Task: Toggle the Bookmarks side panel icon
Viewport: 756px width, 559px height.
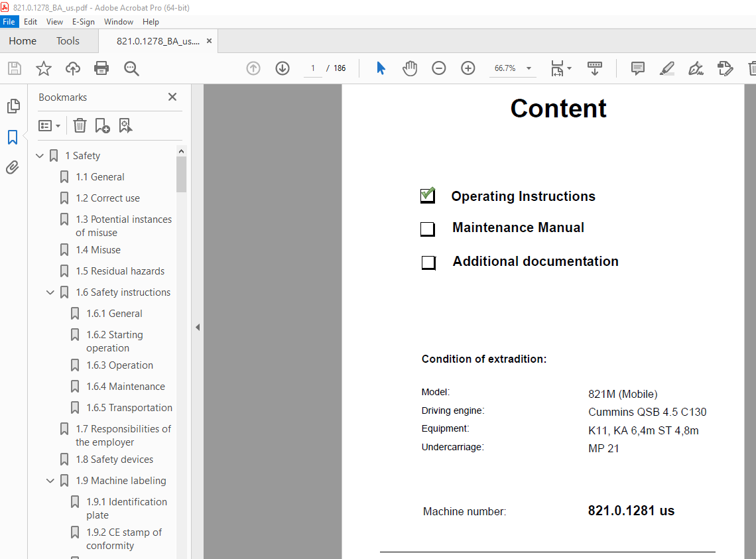Action: point(13,137)
